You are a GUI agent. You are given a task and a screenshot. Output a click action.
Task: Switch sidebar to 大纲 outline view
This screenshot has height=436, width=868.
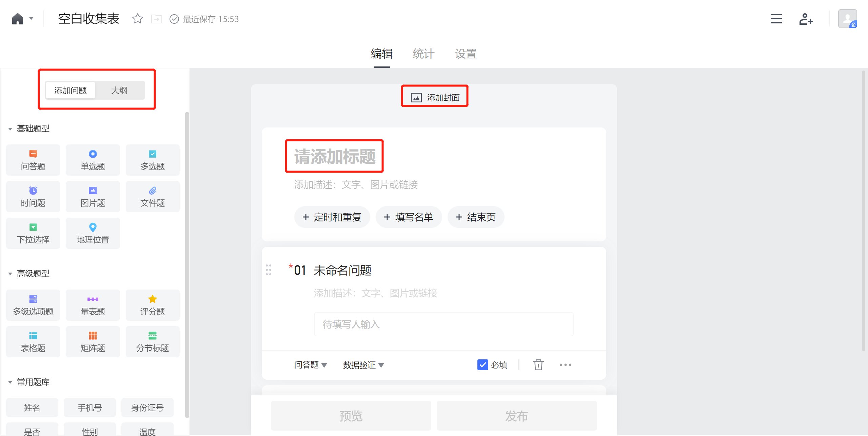point(119,91)
